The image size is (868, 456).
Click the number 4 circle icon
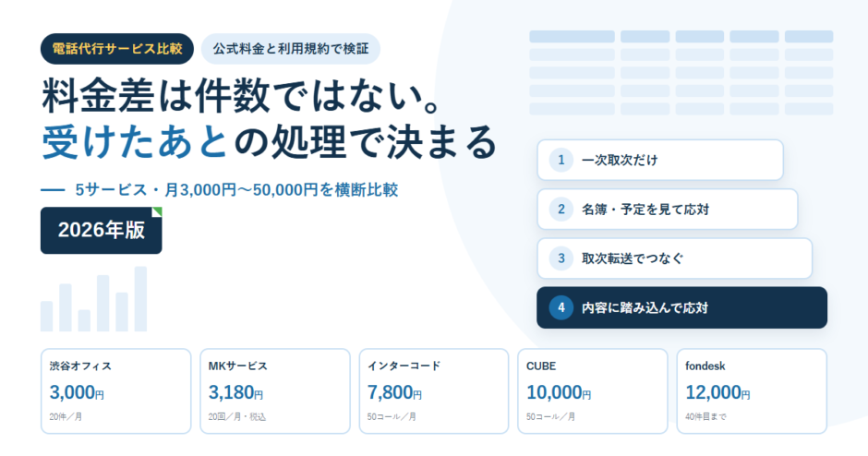[x=561, y=307]
